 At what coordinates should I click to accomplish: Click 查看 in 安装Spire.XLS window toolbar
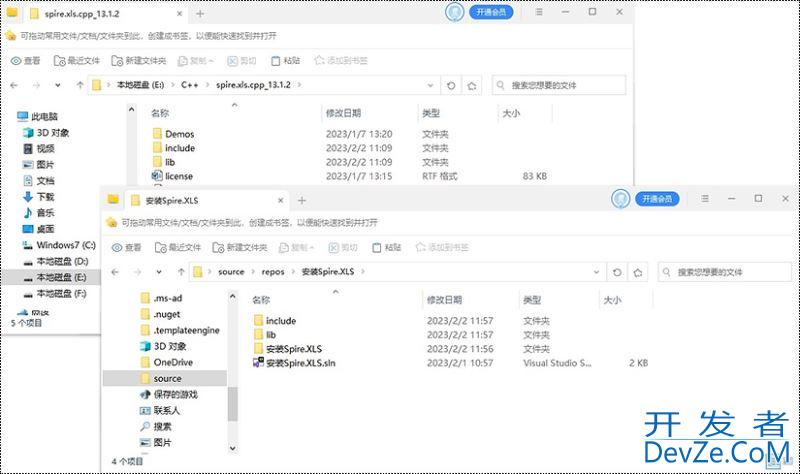(x=127, y=247)
